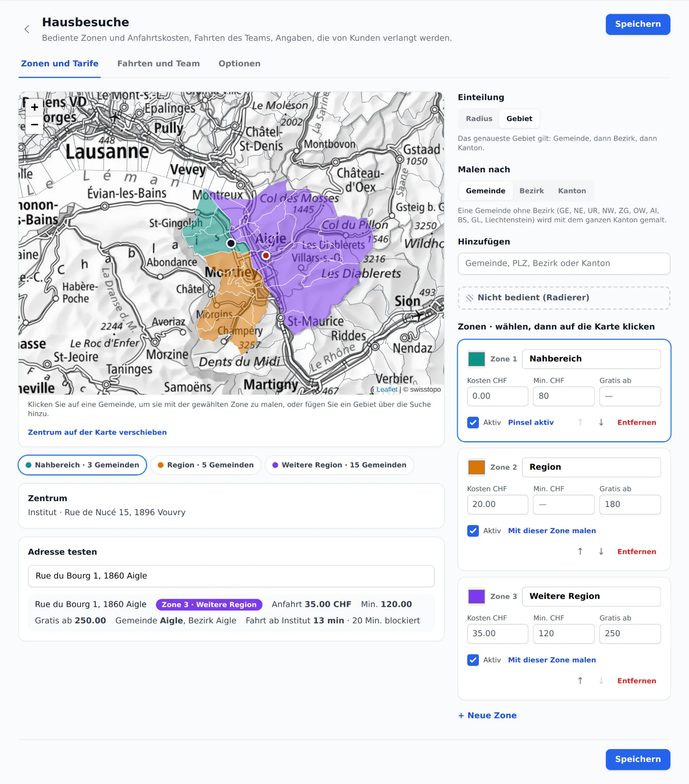Move Zone 2 up with arrow
This screenshot has width=689, height=784.
point(580,551)
